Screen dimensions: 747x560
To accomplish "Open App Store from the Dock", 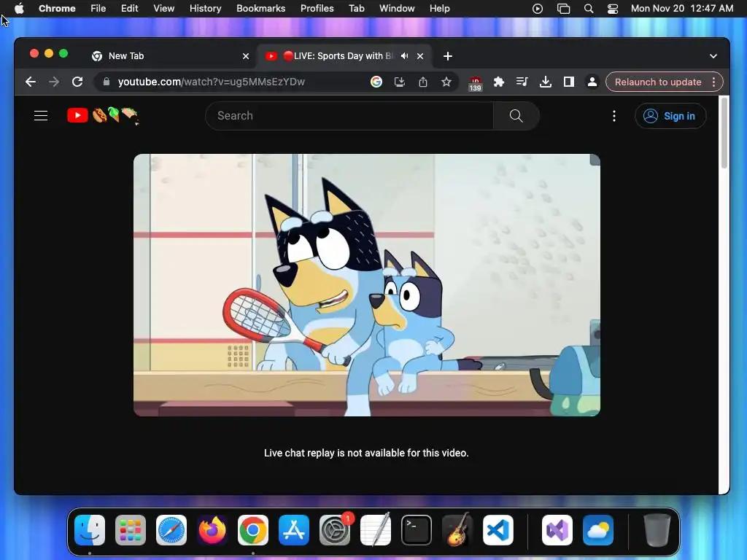I will pyautogui.click(x=294, y=530).
